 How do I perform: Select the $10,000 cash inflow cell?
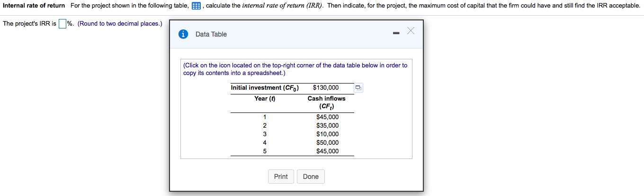pyautogui.click(x=328, y=134)
